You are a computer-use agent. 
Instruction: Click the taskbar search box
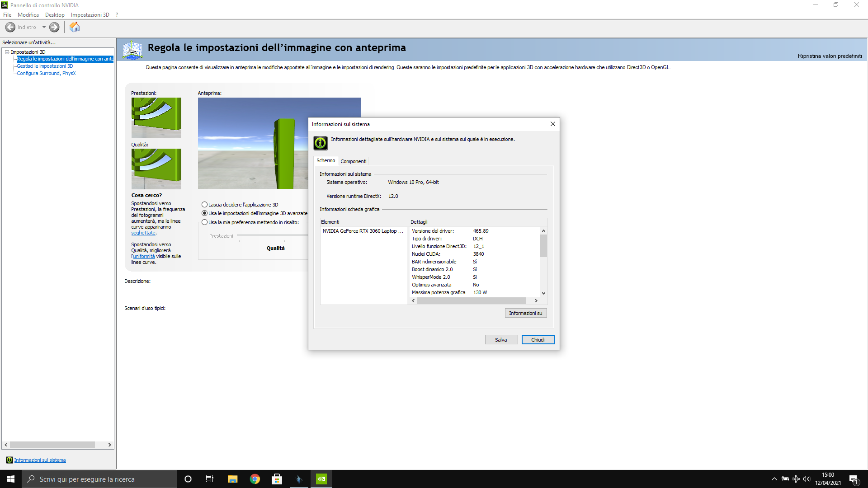tap(99, 479)
